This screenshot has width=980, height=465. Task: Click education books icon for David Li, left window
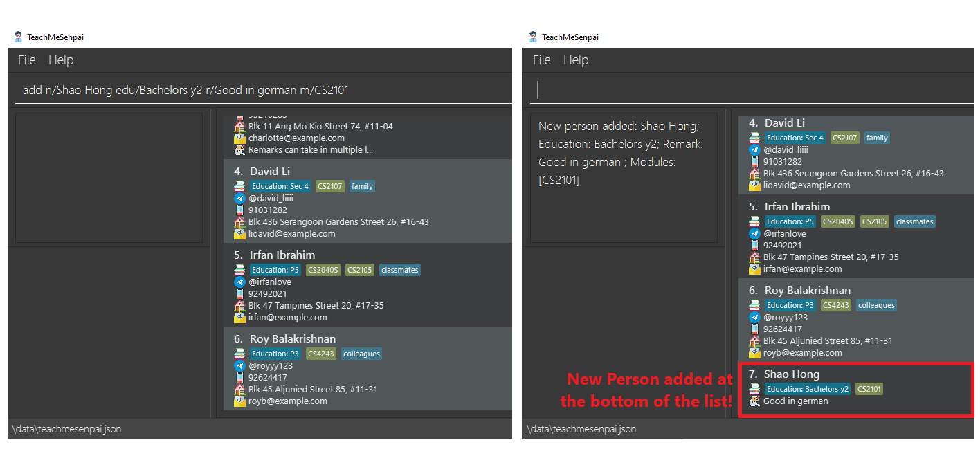click(239, 186)
